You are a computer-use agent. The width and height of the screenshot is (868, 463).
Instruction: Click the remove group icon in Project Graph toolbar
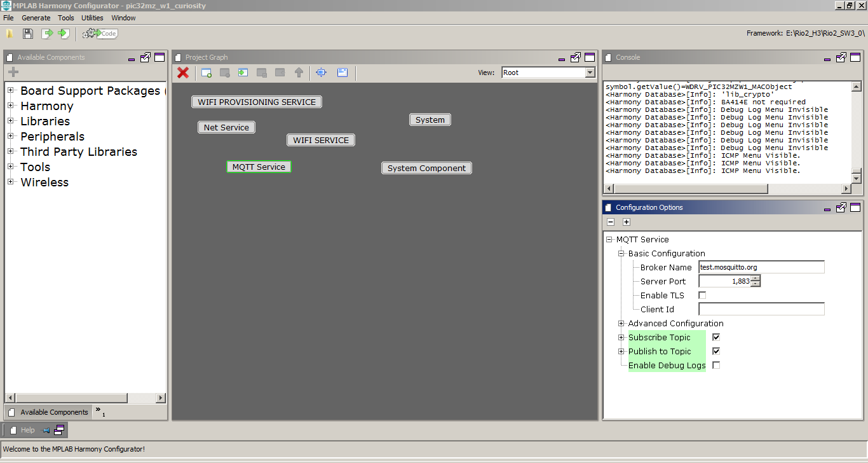click(224, 73)
